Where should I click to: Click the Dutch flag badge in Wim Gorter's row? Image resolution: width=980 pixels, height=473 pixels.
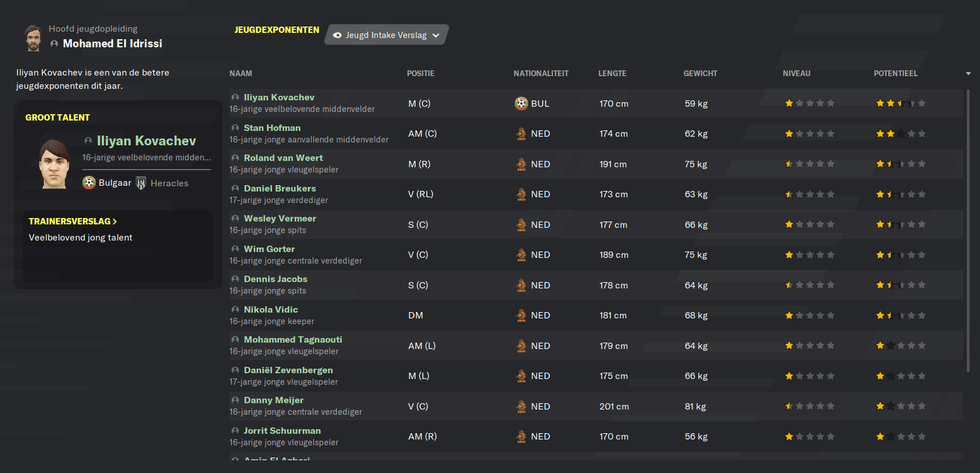(521, 255)
